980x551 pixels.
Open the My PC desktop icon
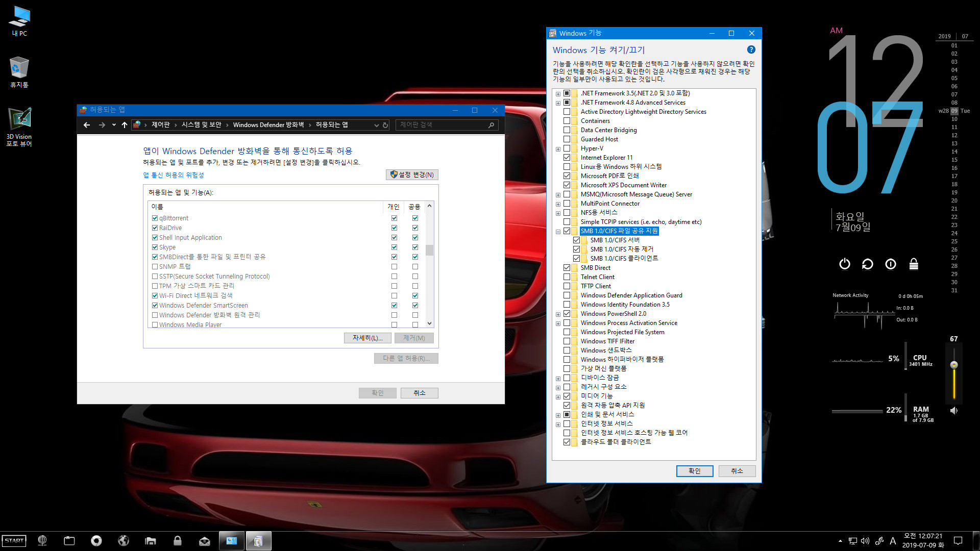point(19,21)
